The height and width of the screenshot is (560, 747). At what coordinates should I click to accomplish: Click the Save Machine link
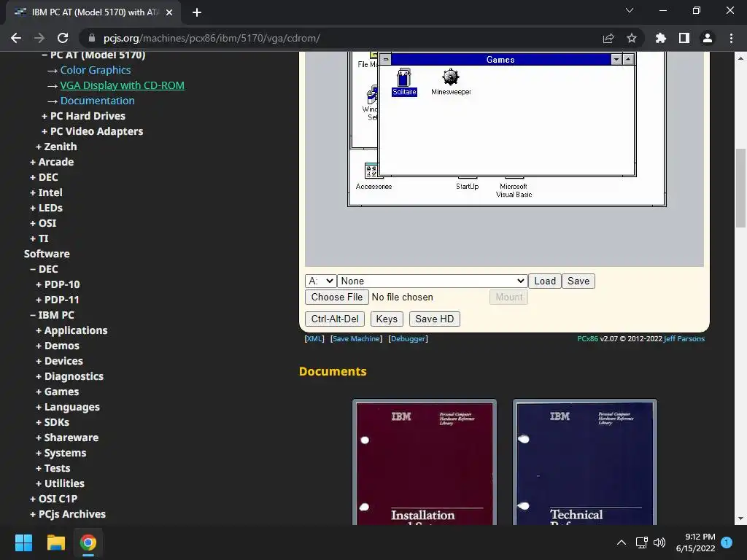click(356, 338)
